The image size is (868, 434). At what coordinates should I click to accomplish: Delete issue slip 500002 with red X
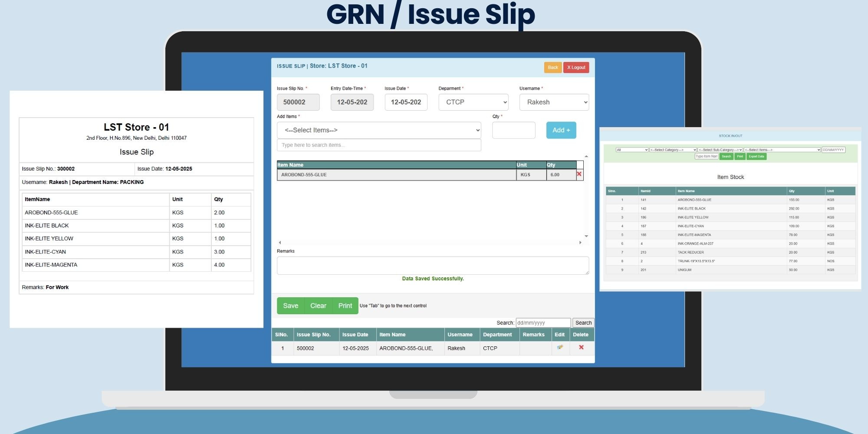[581, 347]
